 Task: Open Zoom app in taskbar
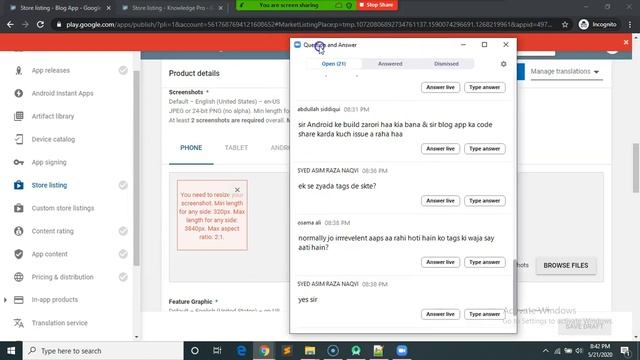pos(402,351)
